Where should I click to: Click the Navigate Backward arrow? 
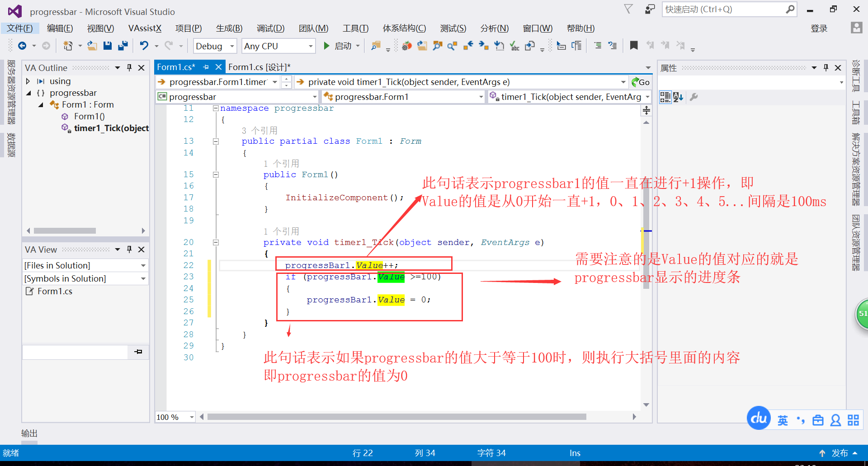(x=22, y=46)
